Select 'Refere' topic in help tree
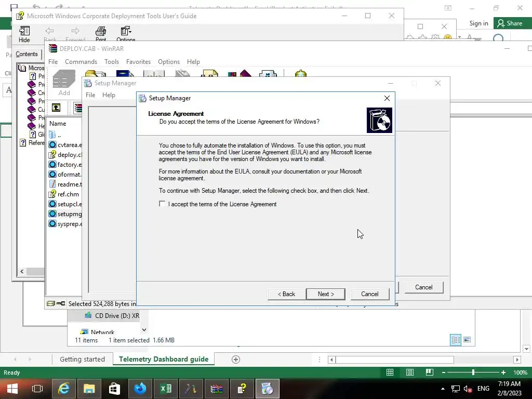Viewport: 532px width, 399px height. pos(32,142)
